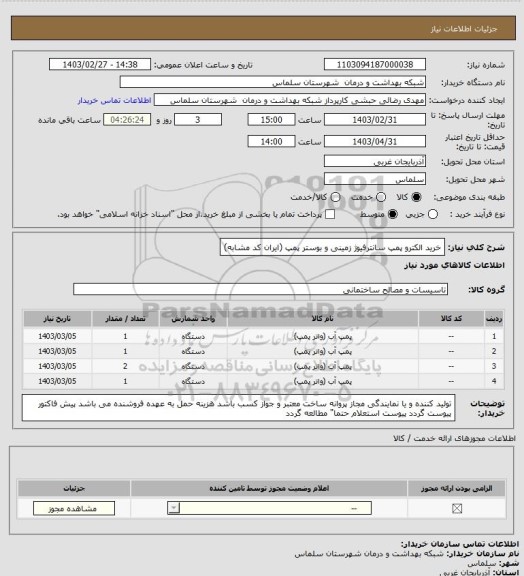Viewport: 524px width, 576px height.
Task: Select the خدمت radio button
Action: (381, 197)
